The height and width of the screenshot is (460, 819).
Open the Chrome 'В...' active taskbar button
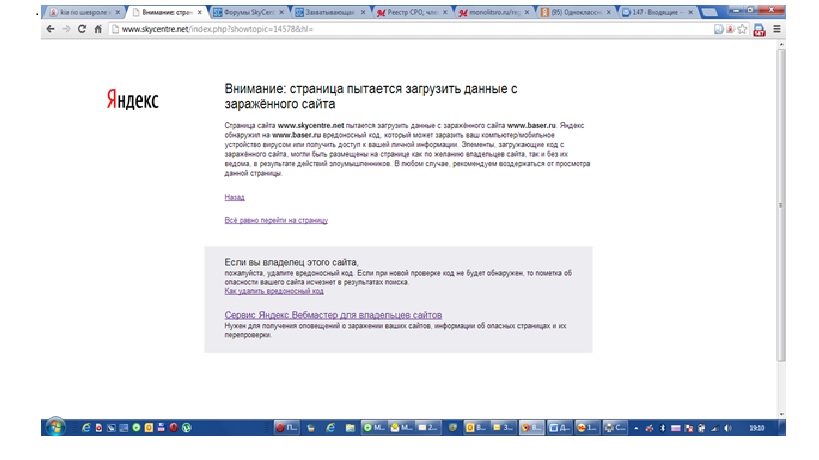531,428
